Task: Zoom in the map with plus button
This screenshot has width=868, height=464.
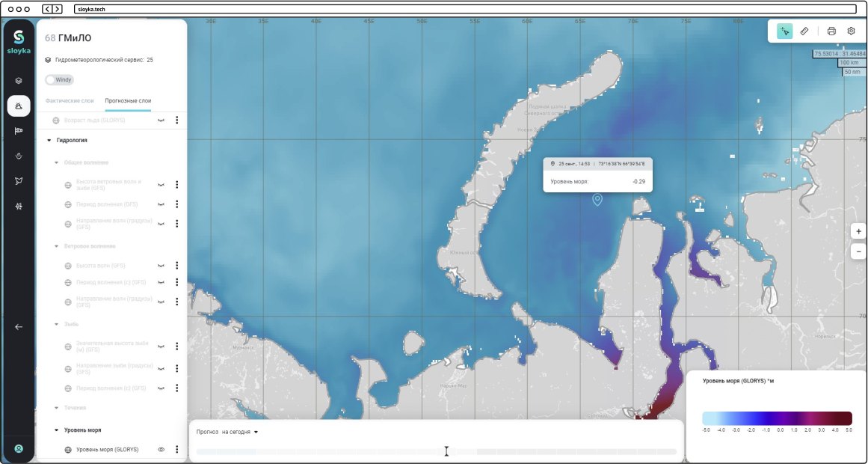Action: coord(858,231)
